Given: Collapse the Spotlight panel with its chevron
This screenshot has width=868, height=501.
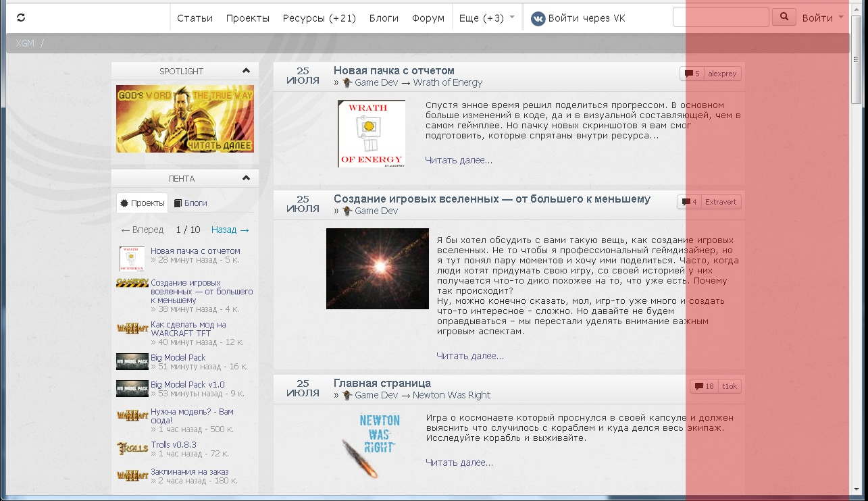Looking at the screenshot, I should pos(246,71).
